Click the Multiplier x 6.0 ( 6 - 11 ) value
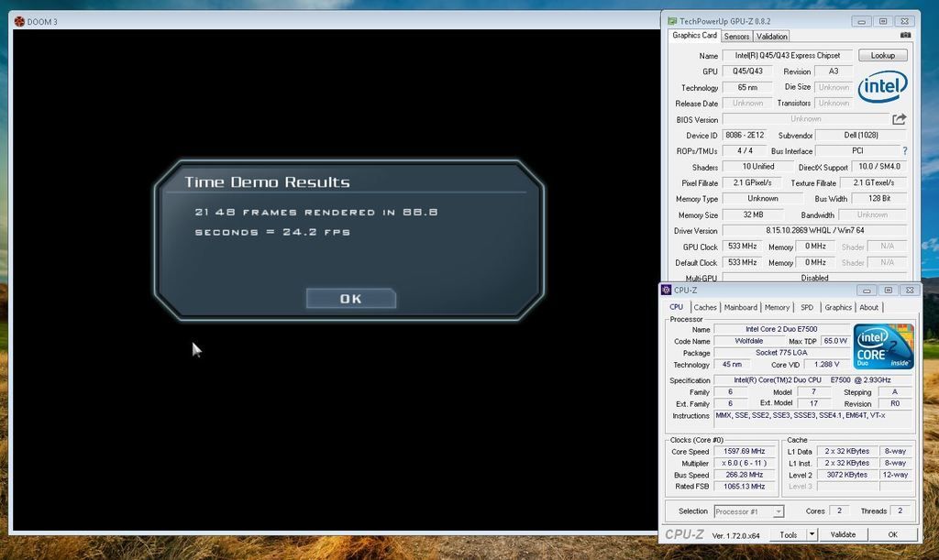Screen dimensions: 939x560 (745, 463)
